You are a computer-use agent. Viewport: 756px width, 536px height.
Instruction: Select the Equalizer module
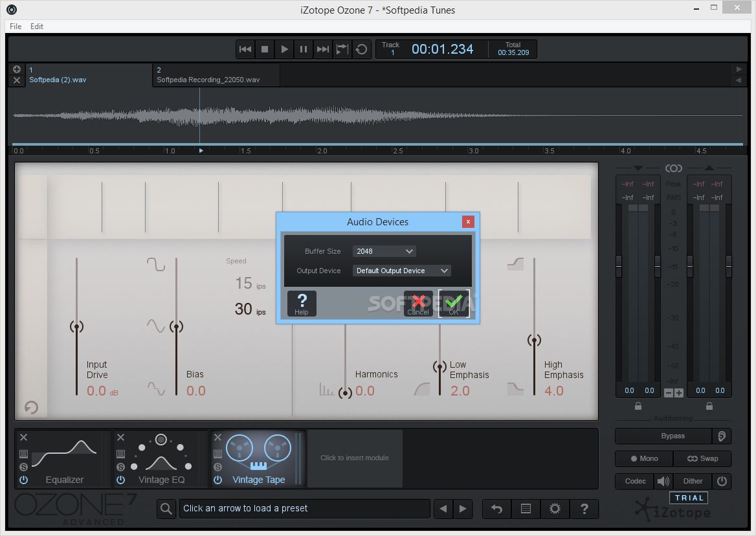(65, 459)
